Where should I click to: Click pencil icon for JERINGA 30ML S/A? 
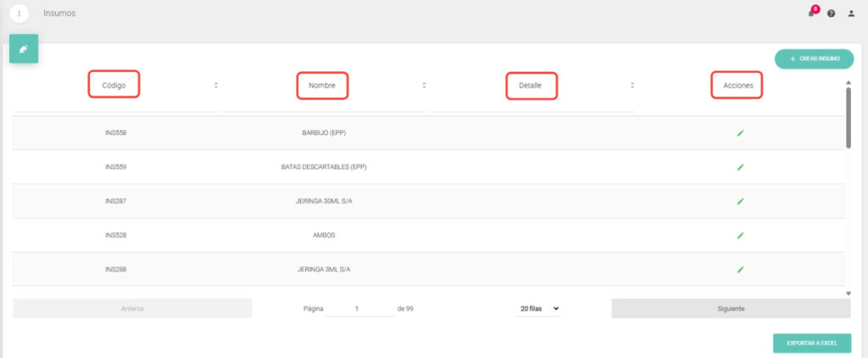click(740, 201)
